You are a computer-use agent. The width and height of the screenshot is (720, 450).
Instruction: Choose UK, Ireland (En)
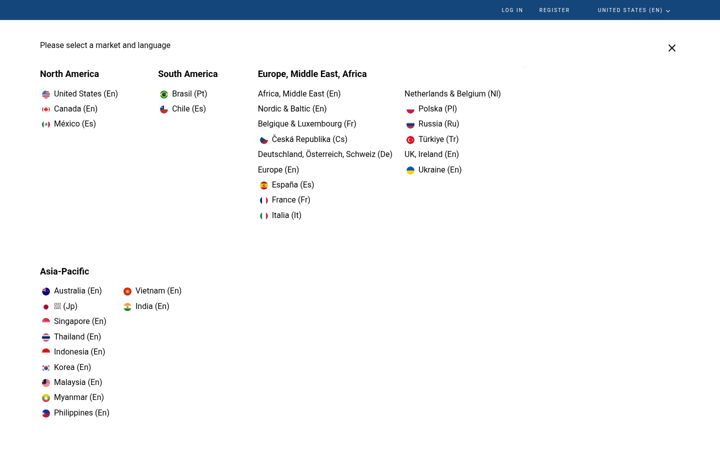point(432,154)
